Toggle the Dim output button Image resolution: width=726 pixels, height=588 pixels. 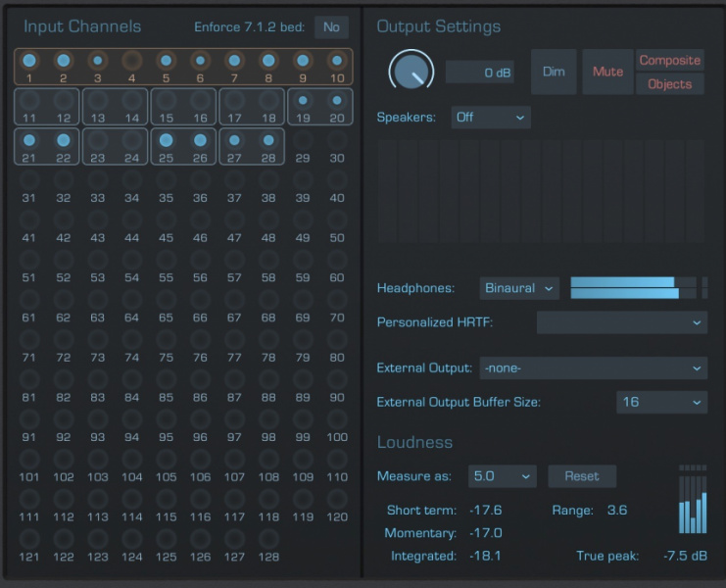554,72
